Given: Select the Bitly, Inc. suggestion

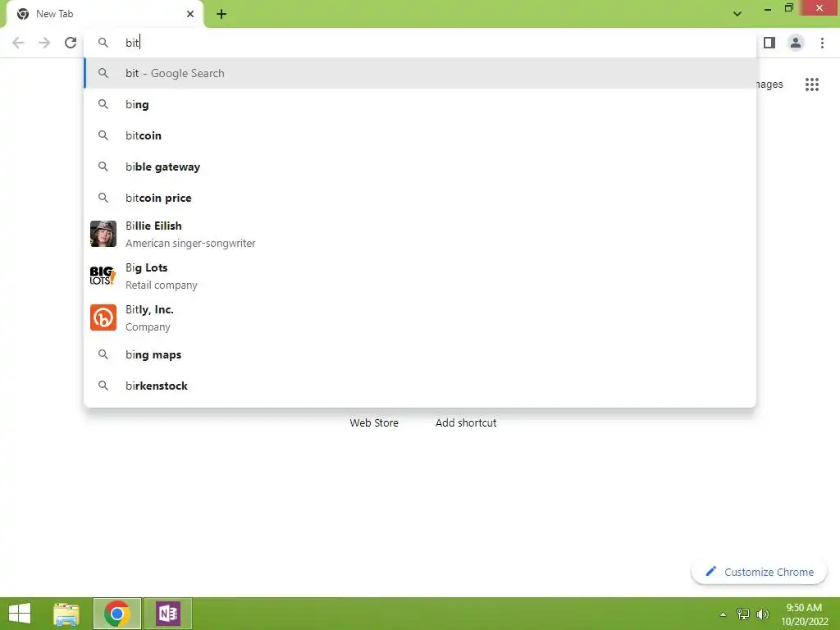Looking at the screenshot, I should tap(420, 317).
